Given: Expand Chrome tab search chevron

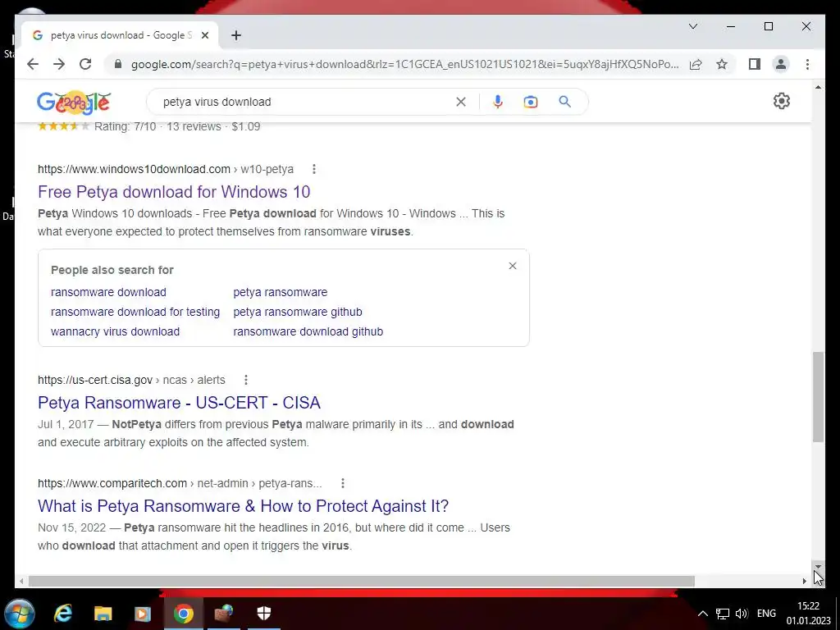Looking at the screenshot, I should coord(692,26).
